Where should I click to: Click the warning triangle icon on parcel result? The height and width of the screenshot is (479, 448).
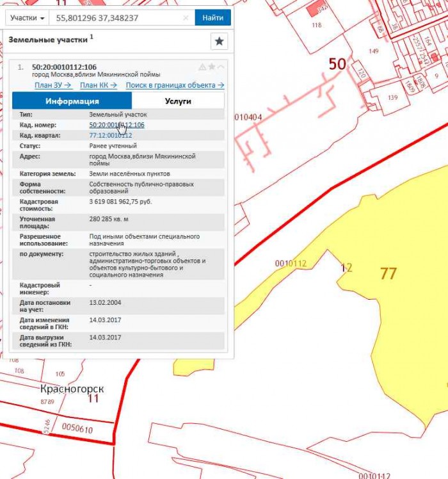[202, 67]
